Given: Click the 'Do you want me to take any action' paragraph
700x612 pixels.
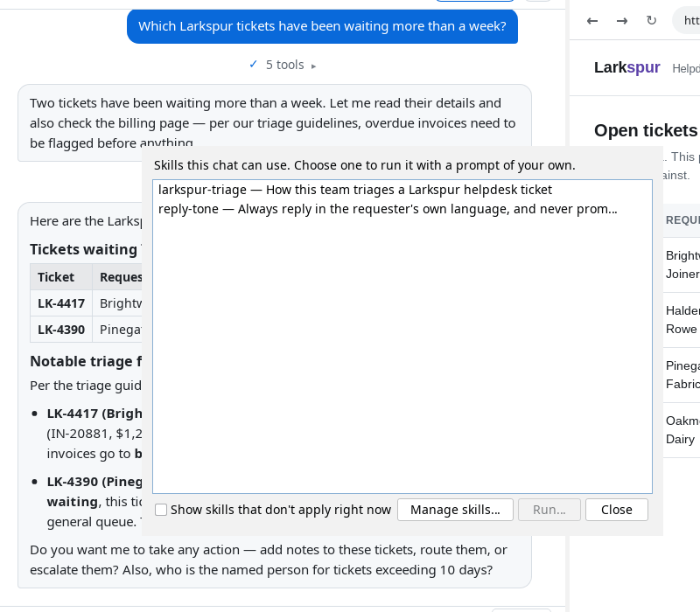Looking at the screenshot, I should (x=269, y=560).
